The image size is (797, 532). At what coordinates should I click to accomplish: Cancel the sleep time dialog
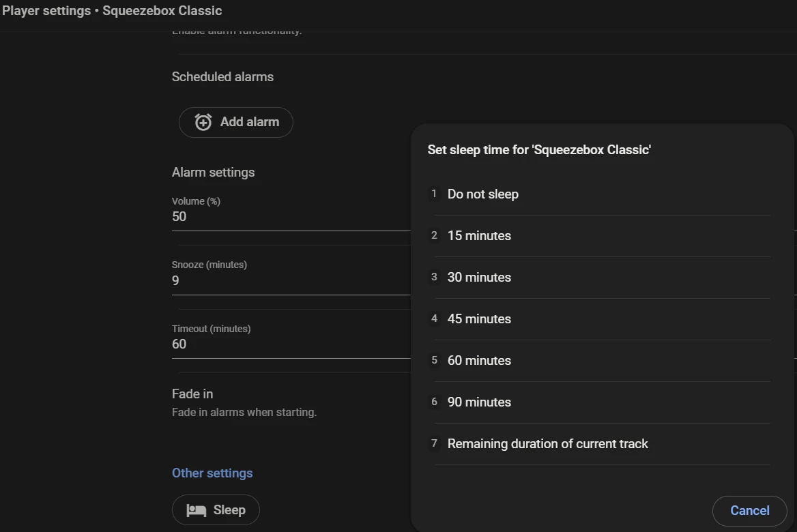coord(749,510)
